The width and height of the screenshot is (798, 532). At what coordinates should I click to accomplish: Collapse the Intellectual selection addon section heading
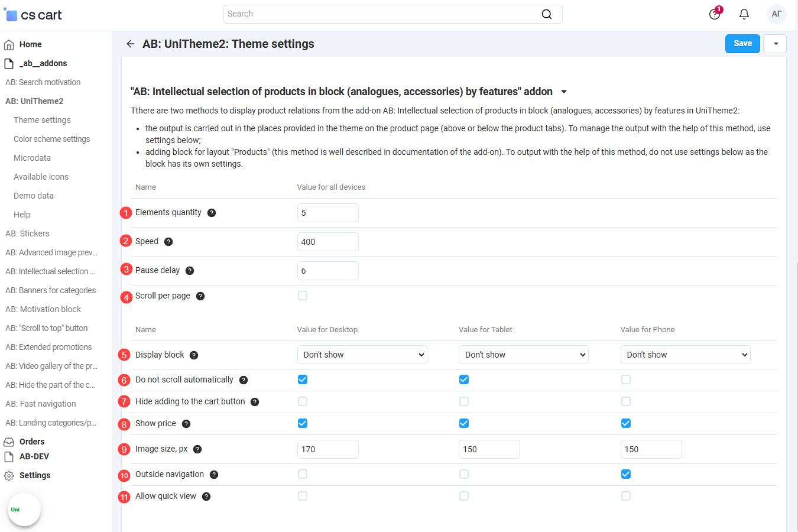(349, 92)
